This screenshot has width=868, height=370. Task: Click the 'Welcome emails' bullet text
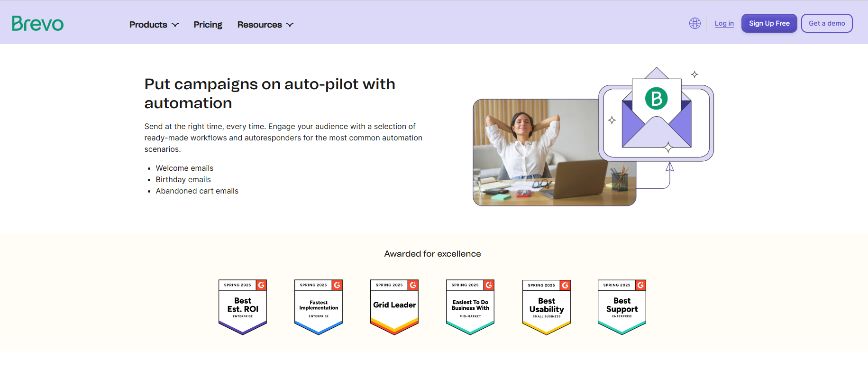click(184, 168)
